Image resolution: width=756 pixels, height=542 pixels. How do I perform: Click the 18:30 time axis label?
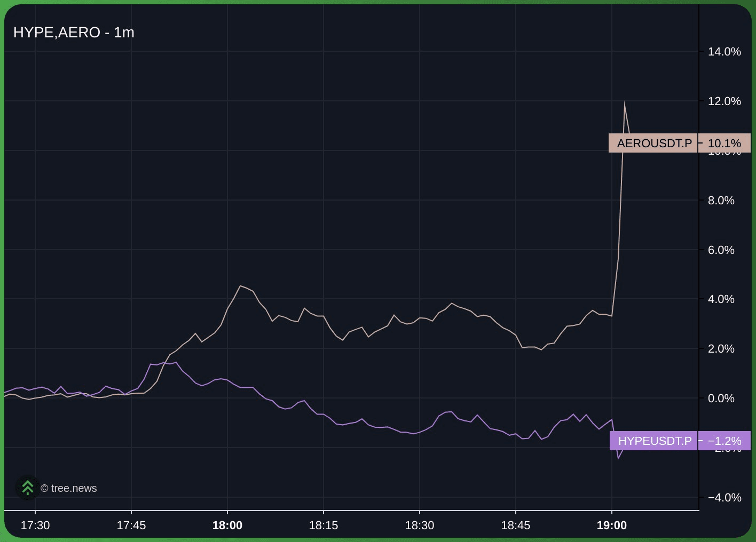point(420,525)
